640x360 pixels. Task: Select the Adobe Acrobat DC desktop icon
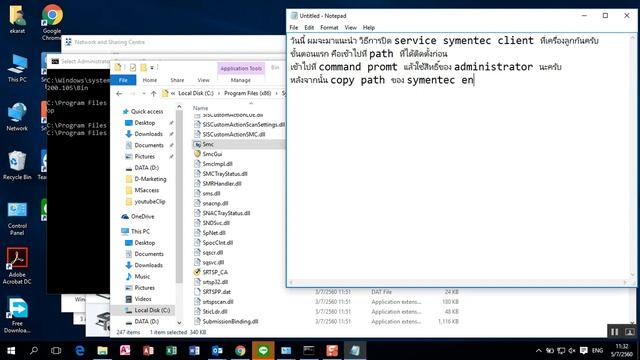click(17, 266)
